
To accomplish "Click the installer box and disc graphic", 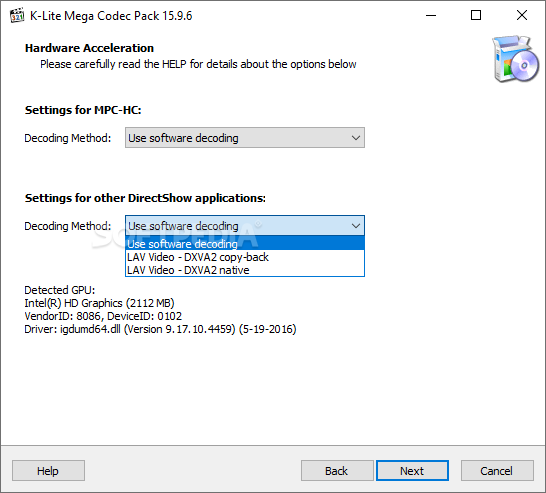I will tap(515, 58).
